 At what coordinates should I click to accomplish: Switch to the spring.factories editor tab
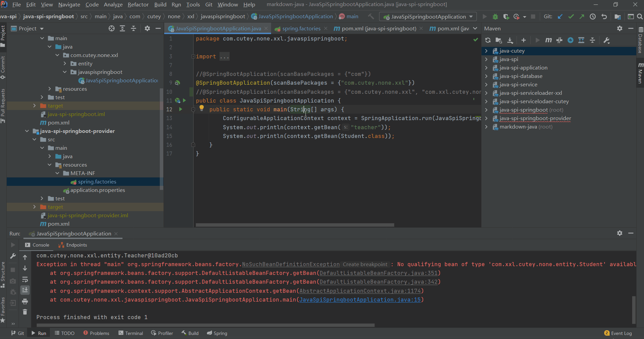(301, 29)
